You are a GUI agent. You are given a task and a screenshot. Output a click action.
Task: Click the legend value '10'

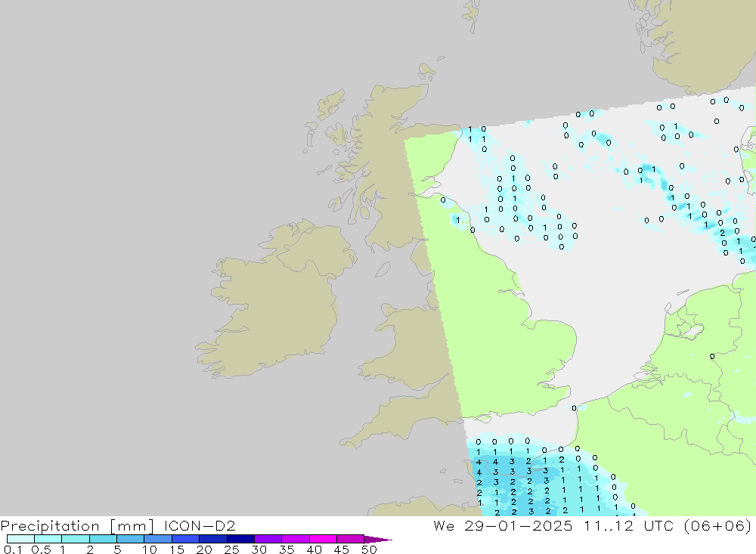coord(149,549)
